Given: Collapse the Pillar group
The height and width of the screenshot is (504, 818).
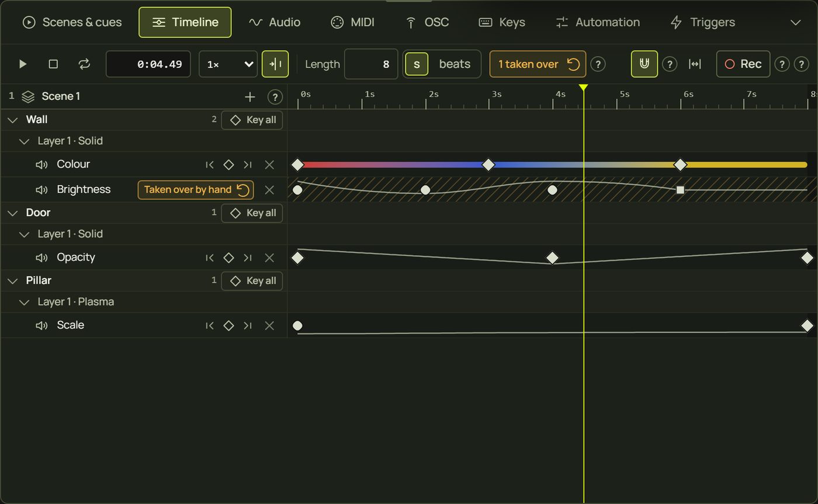Looking at the screenshot, I should 12,281.
